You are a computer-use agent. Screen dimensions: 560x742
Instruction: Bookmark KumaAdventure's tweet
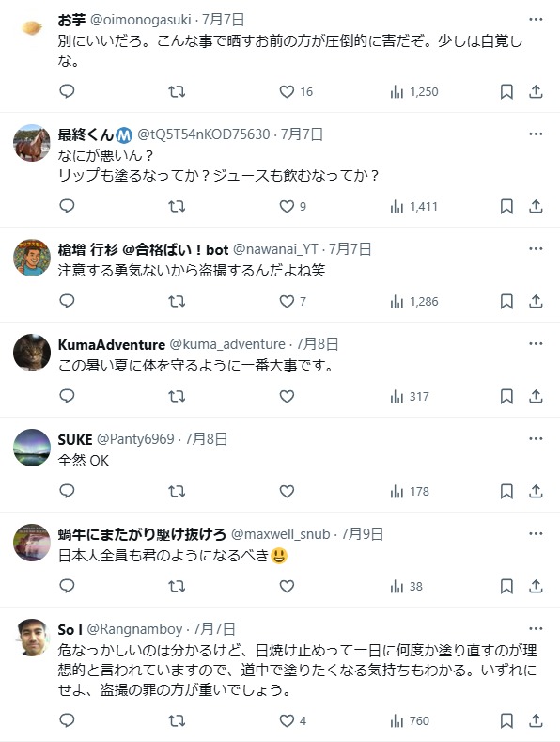(506, 396)
